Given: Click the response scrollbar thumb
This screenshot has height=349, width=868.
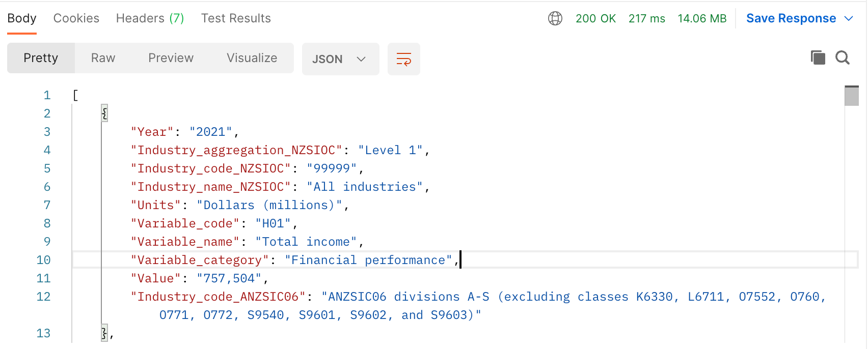Looking at the screenshot, I should [852, 96].
